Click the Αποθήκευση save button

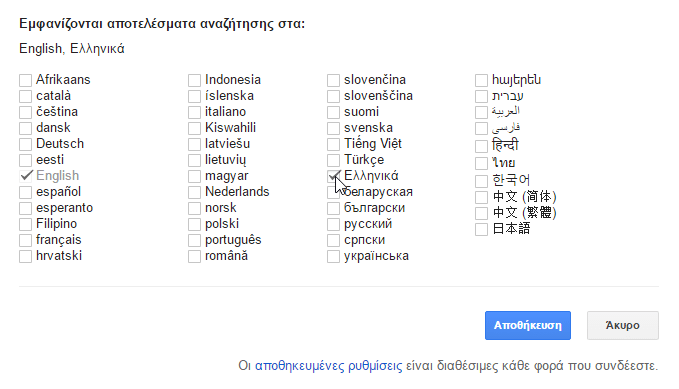point(528,325)
